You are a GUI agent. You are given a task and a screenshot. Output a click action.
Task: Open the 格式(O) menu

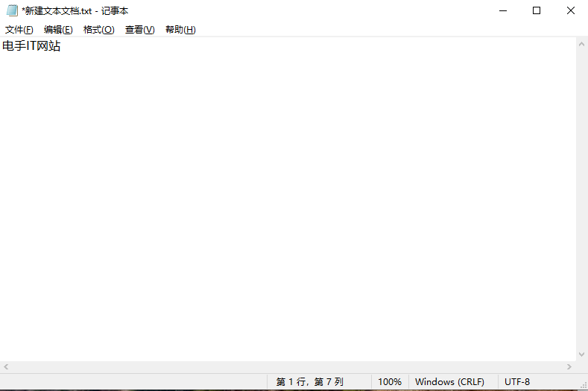click(x=98, y=30)
